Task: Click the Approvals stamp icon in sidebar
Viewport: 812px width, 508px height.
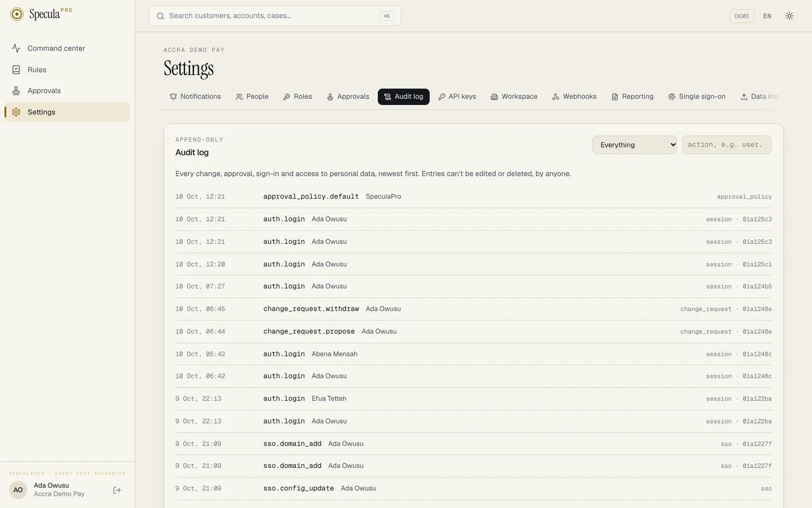Action: 16,90
